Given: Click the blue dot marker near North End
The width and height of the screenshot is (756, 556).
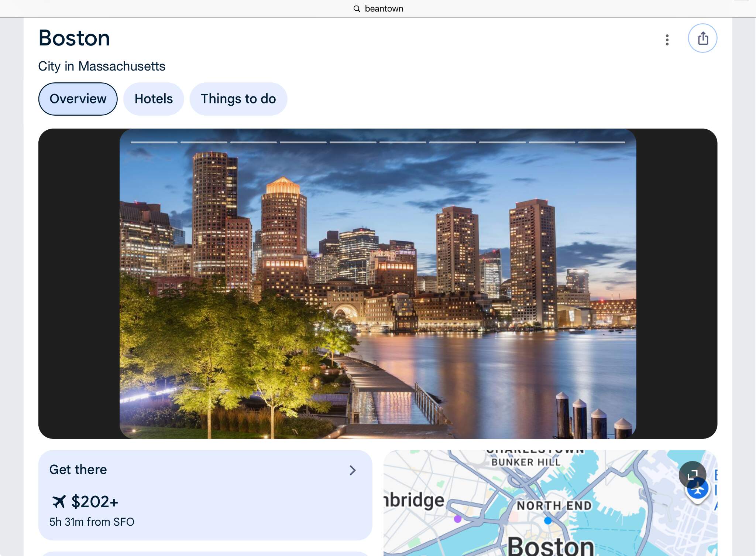Looking at the screenshot, I should 548,521.
